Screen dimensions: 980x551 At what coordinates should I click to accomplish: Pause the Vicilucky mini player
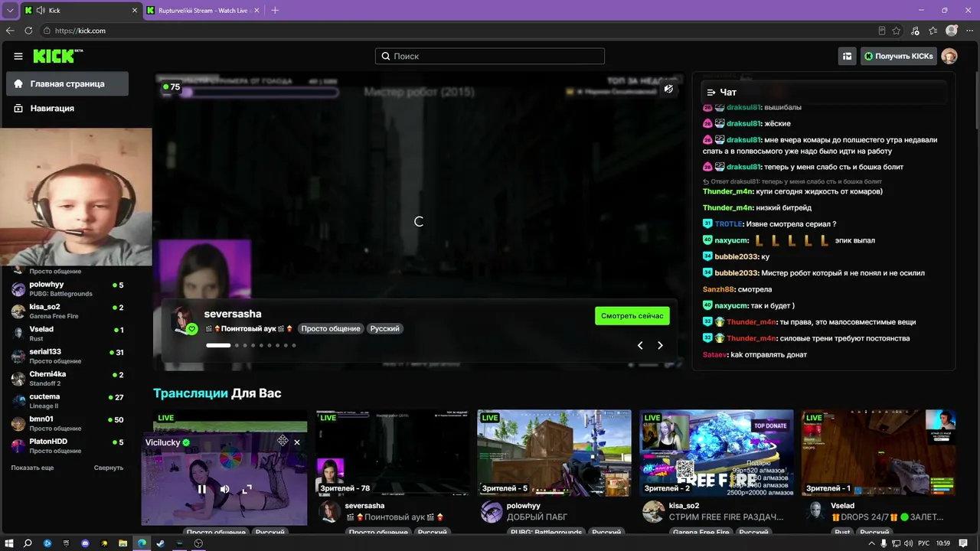click(x=202, y=489)
